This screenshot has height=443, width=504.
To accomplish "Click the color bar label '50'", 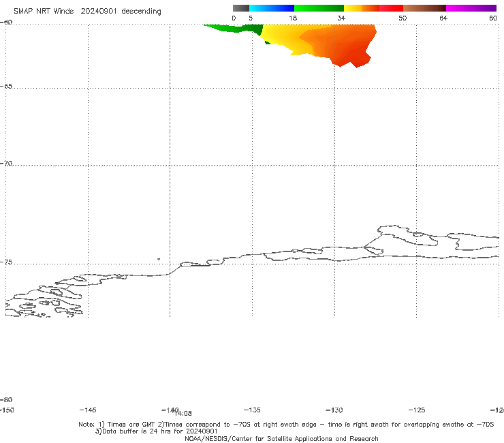I will click(x=403, y=18).
